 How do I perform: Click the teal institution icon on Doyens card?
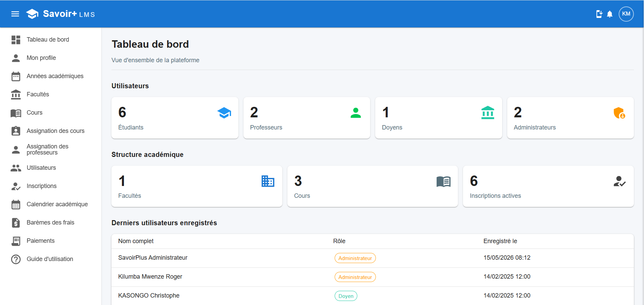click(488, 113)
